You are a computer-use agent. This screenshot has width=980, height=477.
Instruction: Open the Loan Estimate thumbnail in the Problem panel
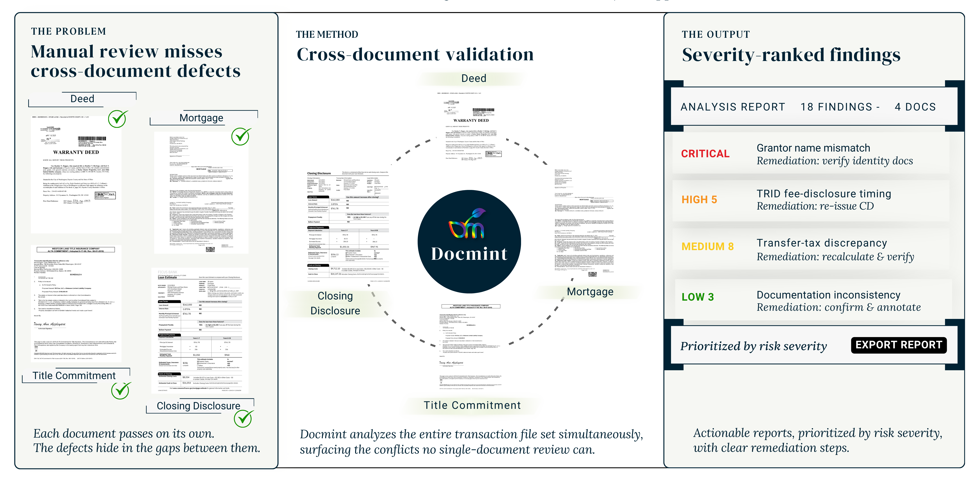200,330
